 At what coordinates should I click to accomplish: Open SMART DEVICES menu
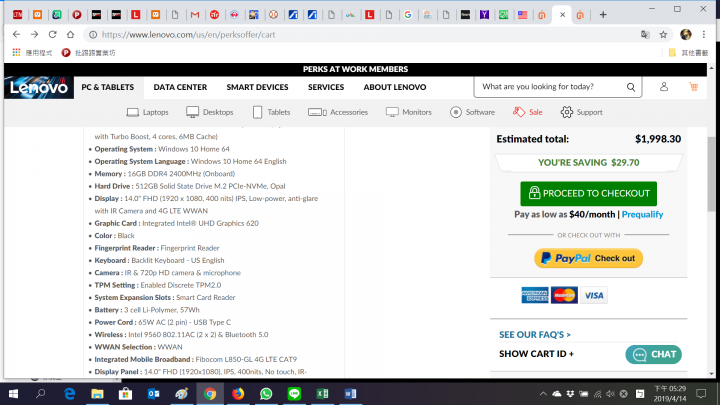(x=257, y=87)
